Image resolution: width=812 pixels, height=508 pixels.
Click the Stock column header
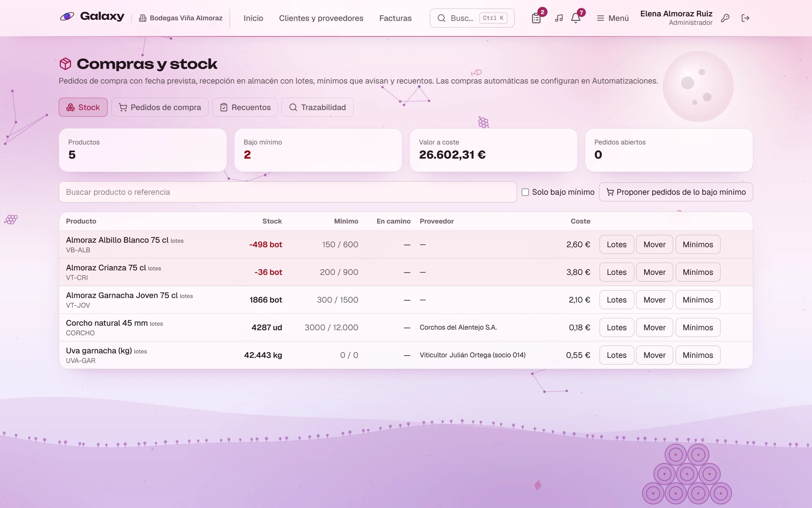tap(272, 221)
